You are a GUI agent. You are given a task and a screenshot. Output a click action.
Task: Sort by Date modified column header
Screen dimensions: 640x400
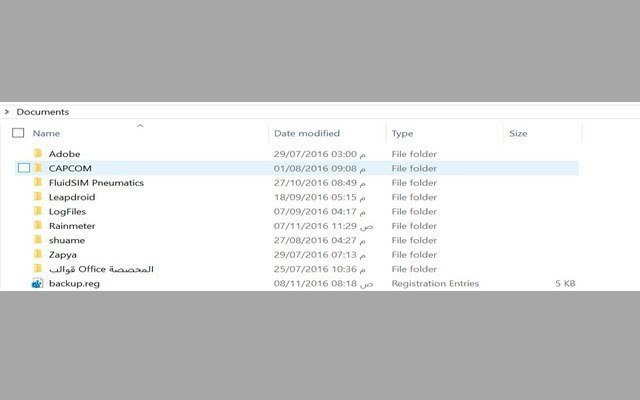pyautogui.click(x=307, y=133)
